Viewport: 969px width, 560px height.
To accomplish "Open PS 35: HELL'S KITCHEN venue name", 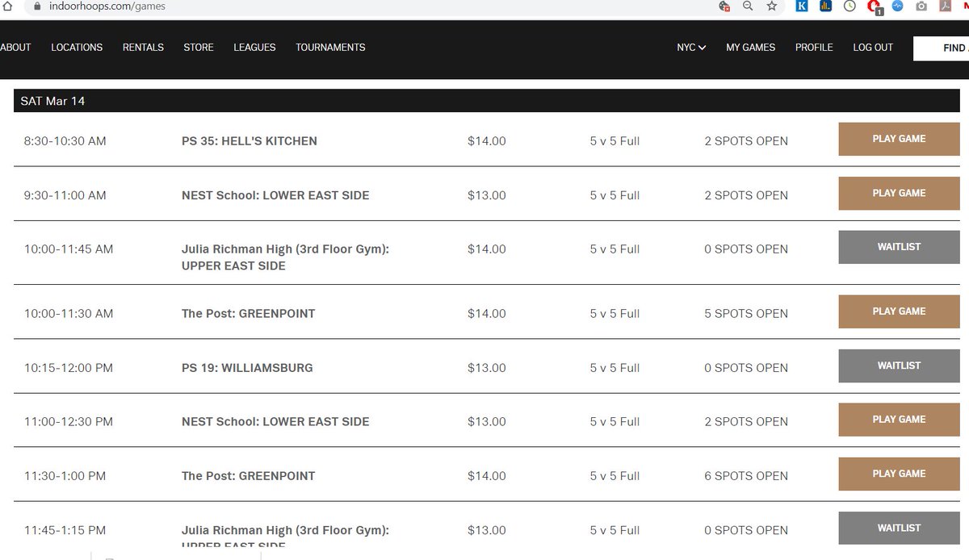I will coord(250,140).
